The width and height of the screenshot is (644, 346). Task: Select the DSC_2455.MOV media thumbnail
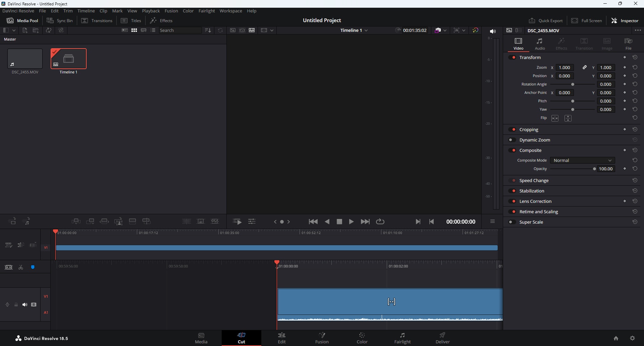point(25,59)
